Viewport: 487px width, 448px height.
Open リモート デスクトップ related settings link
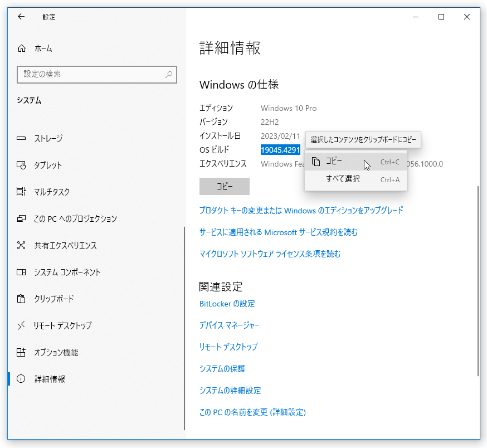coord(228,347)
